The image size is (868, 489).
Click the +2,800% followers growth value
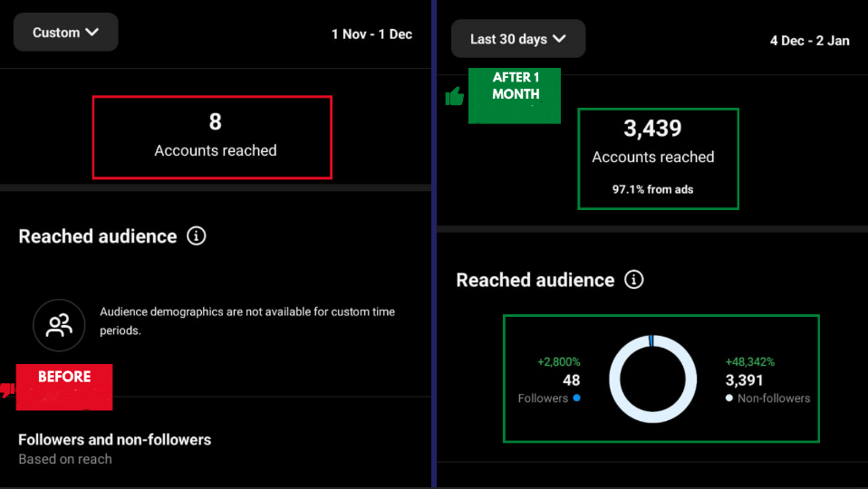(x=558, y=361)
